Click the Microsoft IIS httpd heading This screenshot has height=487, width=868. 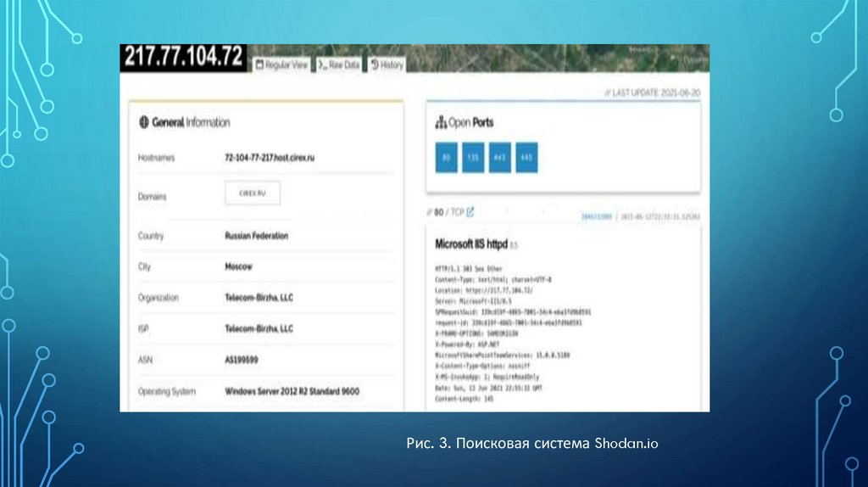(x=471, y=243)
